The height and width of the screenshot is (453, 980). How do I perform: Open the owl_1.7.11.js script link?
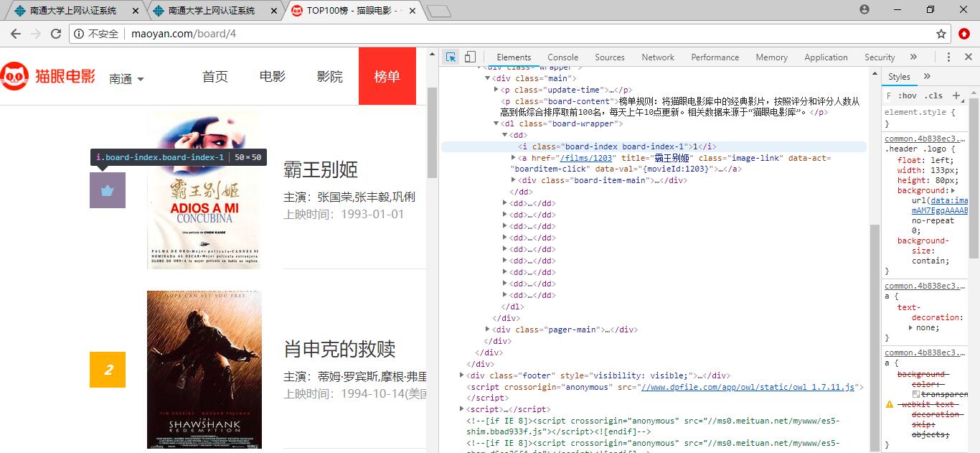coord(748,387)
